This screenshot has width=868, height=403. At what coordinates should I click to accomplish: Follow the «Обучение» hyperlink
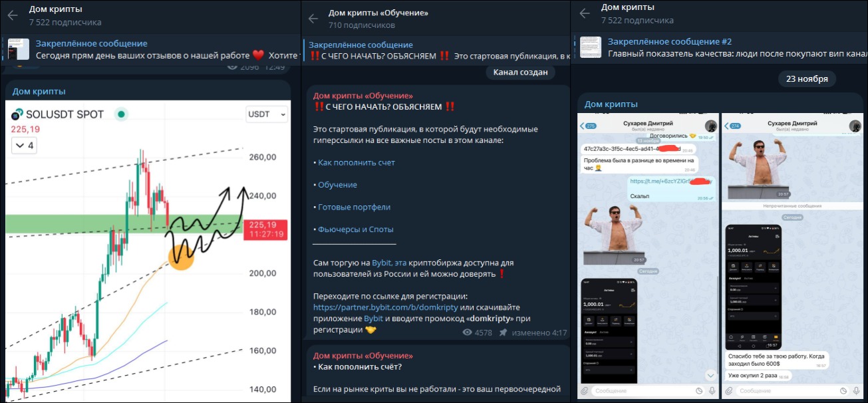[337, 184]
